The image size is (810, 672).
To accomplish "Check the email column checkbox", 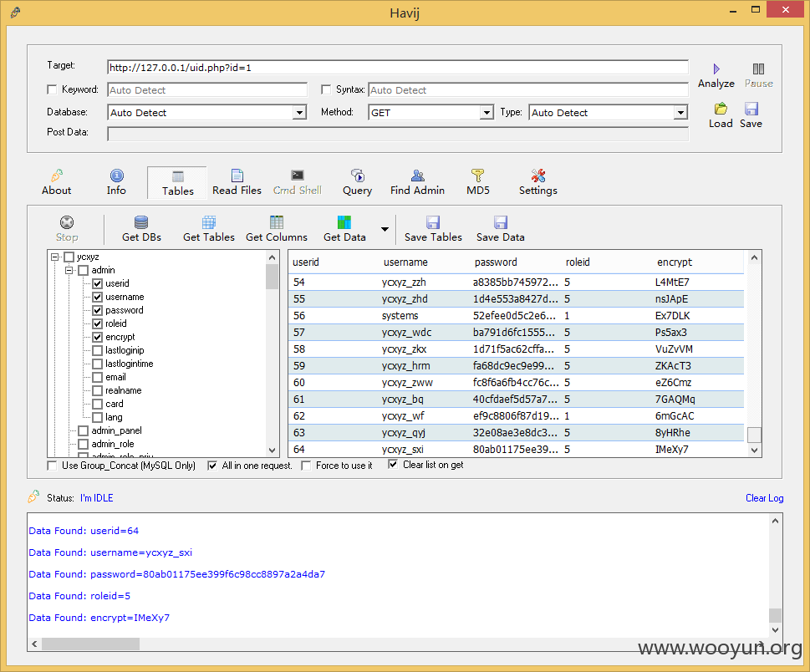I will 97,378.
